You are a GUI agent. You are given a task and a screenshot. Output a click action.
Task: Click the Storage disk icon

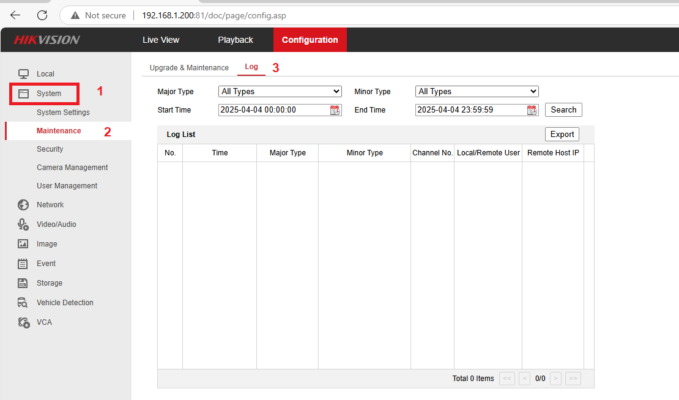(23, 283)
